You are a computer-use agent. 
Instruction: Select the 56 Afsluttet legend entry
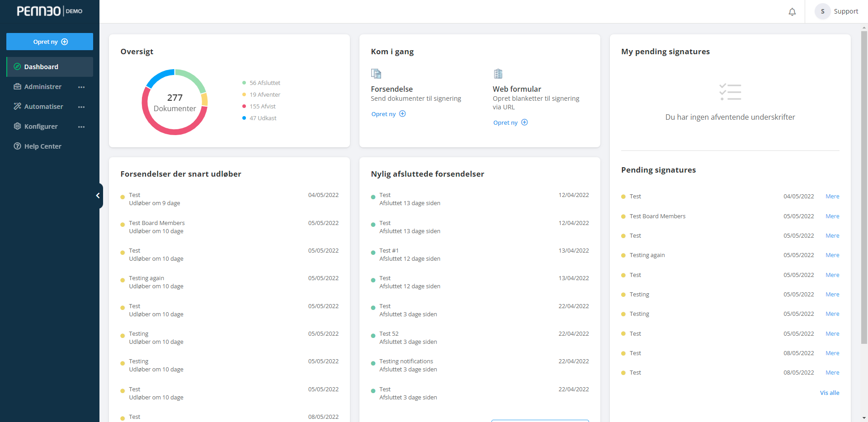(x=261, y=83)
